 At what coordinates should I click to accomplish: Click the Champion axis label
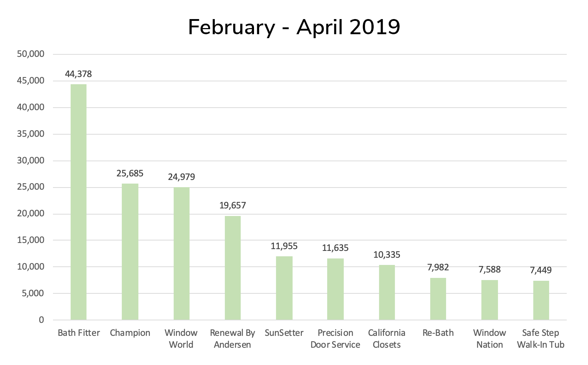tap(130, 333)
